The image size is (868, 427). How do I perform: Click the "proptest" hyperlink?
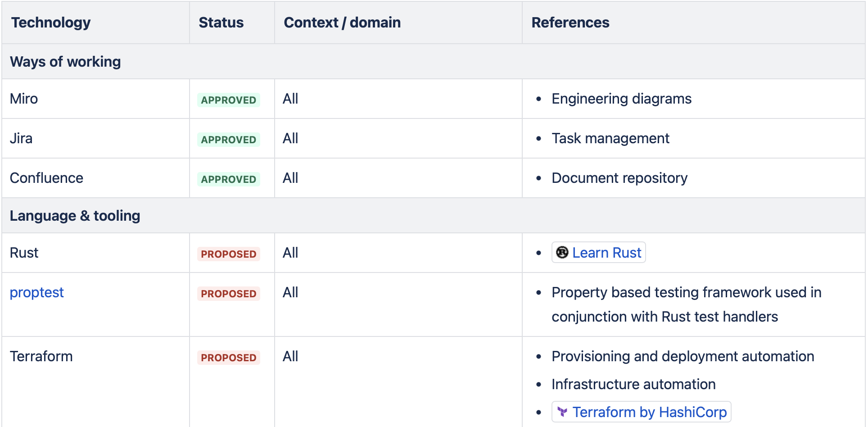click(x=36, y=292)
